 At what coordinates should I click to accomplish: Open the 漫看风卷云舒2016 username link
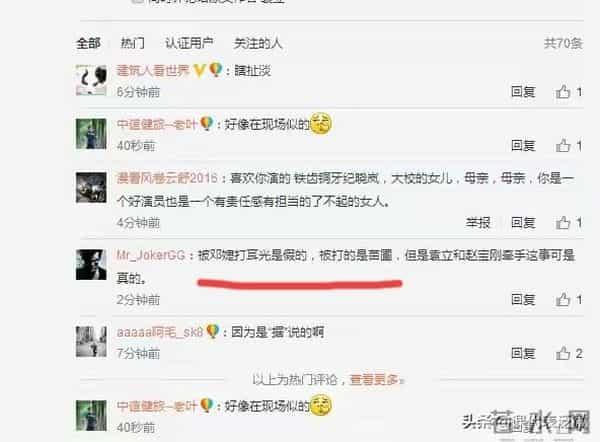pos(167,178)
